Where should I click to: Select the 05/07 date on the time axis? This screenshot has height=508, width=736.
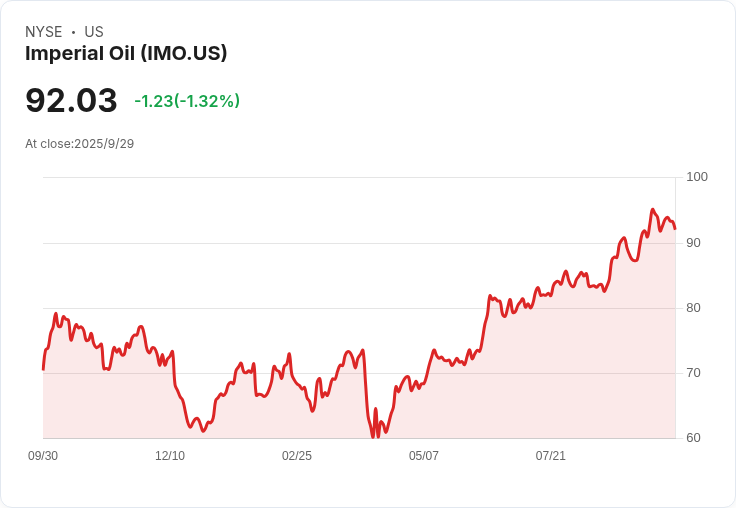424,456
